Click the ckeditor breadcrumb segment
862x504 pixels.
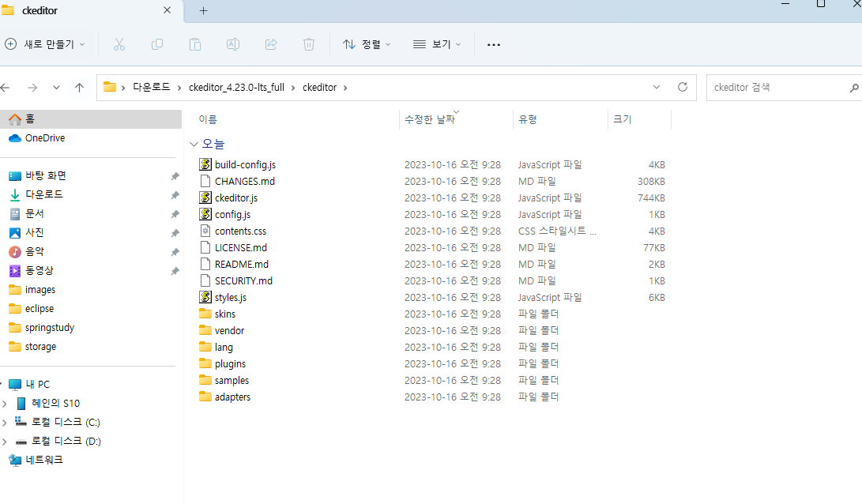(319, 88)
